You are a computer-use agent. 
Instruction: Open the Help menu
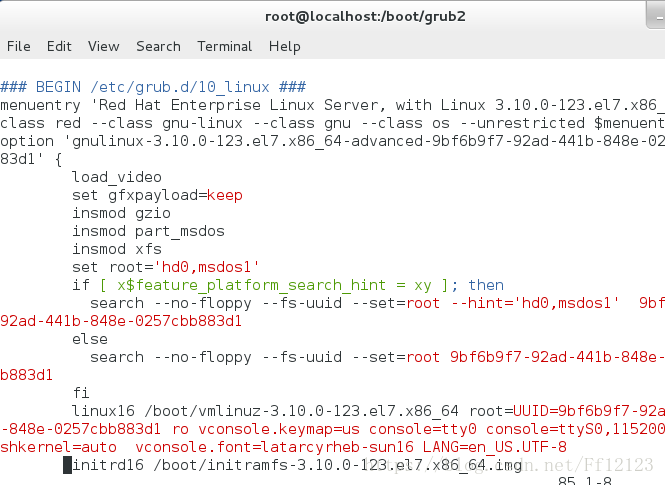(x=285, y=46)
